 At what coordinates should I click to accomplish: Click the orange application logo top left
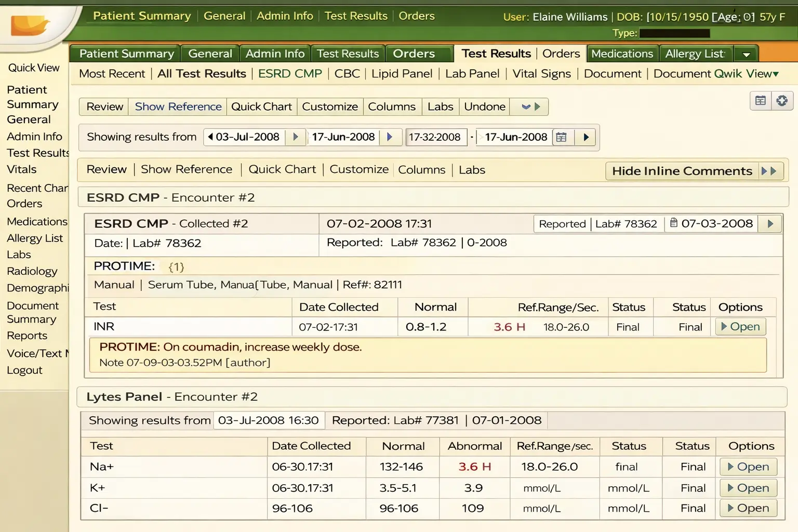click(31, 23)
